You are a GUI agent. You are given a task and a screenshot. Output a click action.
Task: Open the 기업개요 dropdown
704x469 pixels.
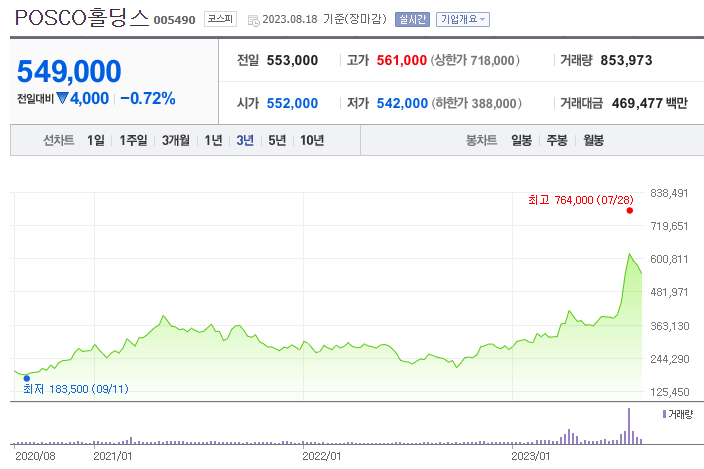(462, 19)
